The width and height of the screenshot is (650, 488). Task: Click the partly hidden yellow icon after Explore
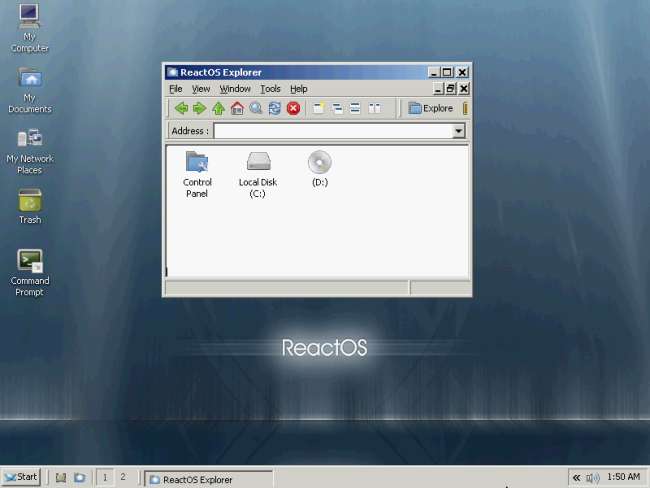click(x=465, y=109)
